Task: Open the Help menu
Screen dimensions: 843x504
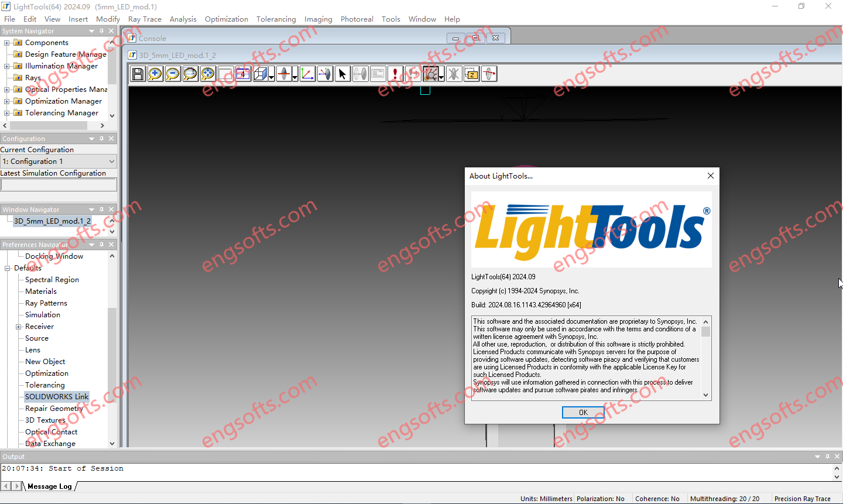Action: click(452, 19)
